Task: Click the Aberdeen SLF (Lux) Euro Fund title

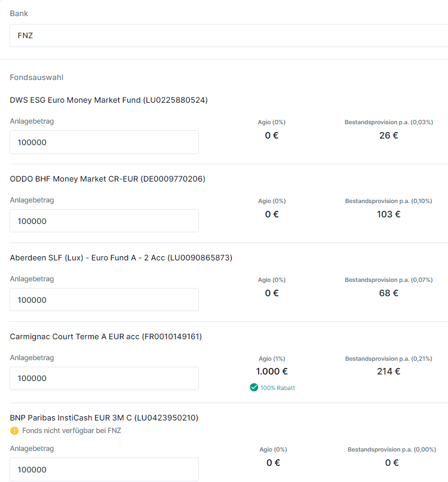Action: [121, 258]
